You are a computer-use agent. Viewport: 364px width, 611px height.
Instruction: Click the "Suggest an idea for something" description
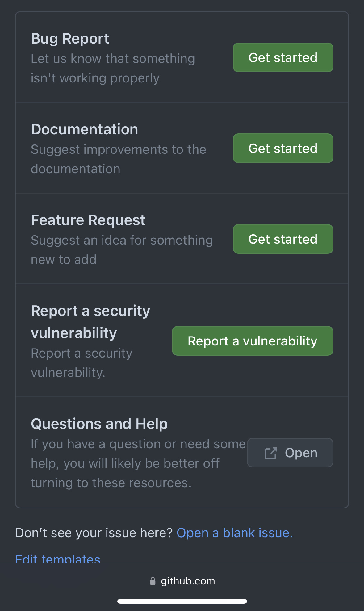[122, 240]
